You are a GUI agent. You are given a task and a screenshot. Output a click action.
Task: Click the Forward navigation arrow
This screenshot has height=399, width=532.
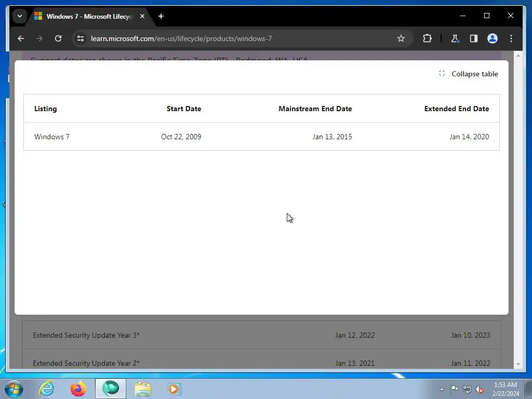click(39, 38)
